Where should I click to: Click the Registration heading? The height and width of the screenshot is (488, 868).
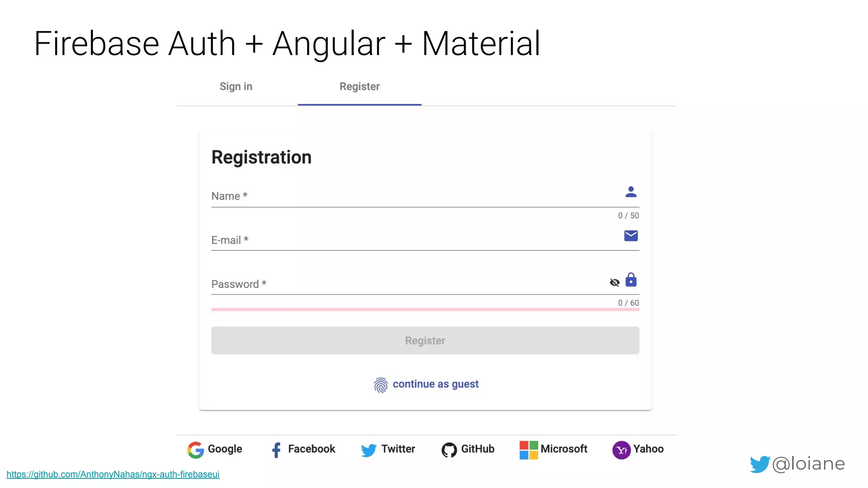(x=262, y=158)
